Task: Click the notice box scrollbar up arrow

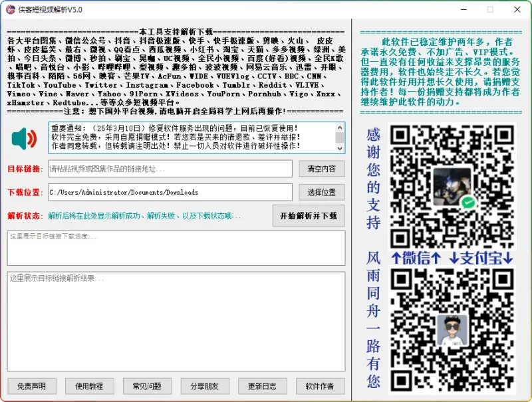Action: (x=340, y=128)
